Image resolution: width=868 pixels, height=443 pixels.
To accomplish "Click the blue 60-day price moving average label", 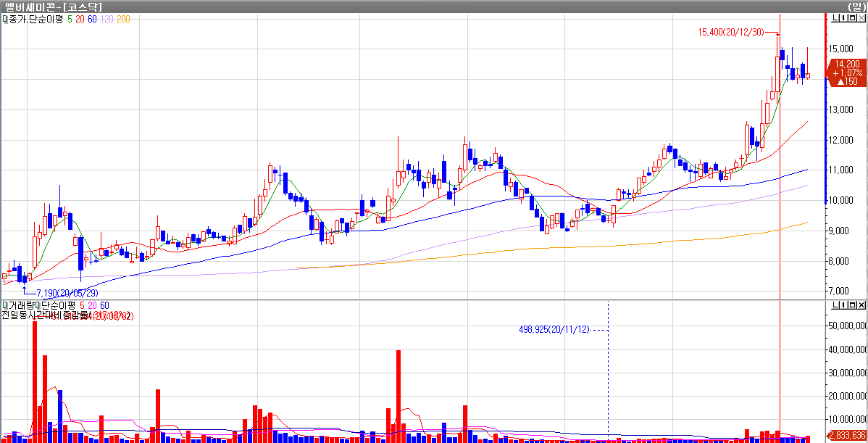I will 93,19.
